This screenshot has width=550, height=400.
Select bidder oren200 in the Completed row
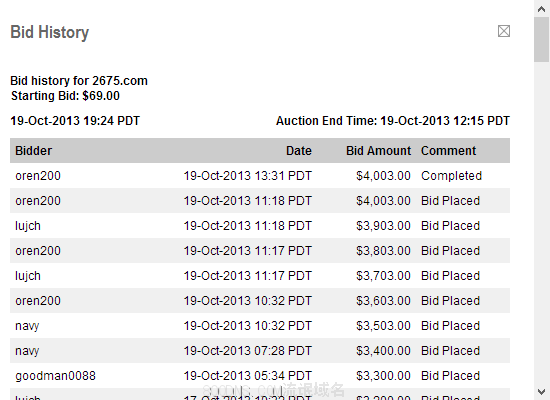point(38,176)
